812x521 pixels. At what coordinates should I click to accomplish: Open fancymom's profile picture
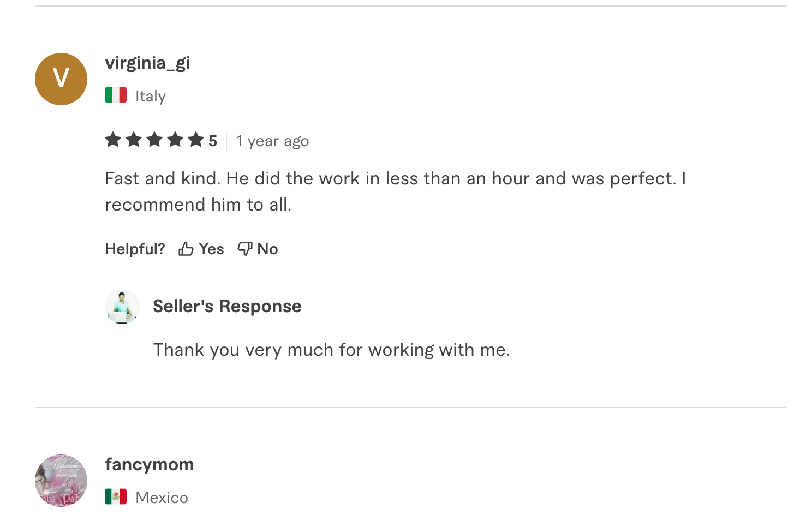(x=61, y=481)
